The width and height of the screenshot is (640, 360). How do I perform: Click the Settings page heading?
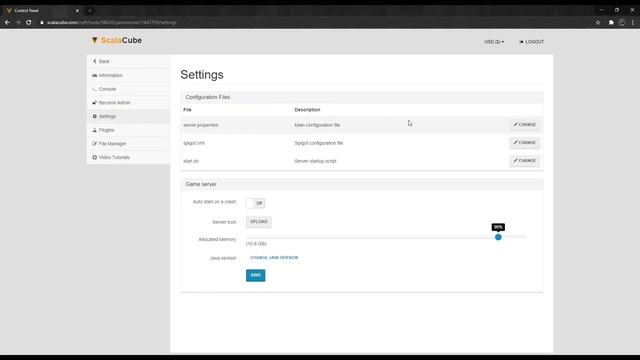coord(202,75)
